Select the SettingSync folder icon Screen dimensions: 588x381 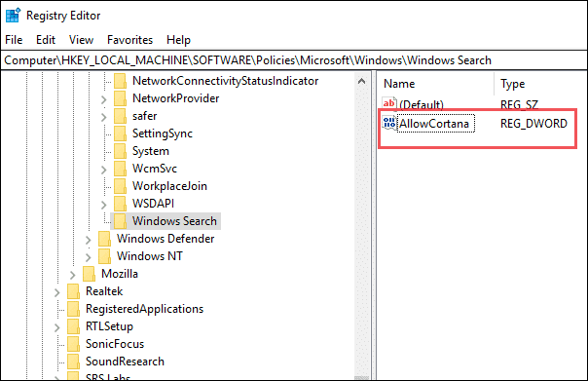click(120, 133)
